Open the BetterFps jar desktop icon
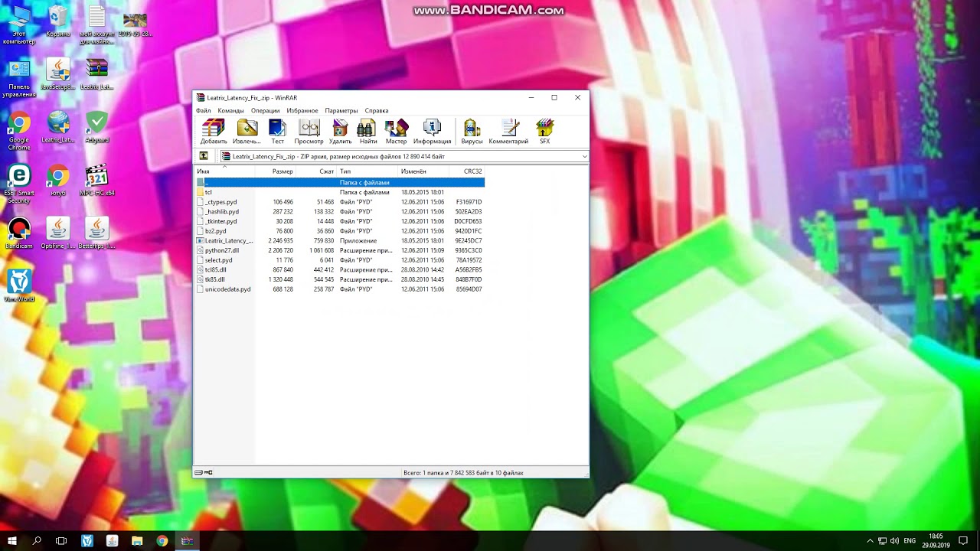 [x=96, y=233]
